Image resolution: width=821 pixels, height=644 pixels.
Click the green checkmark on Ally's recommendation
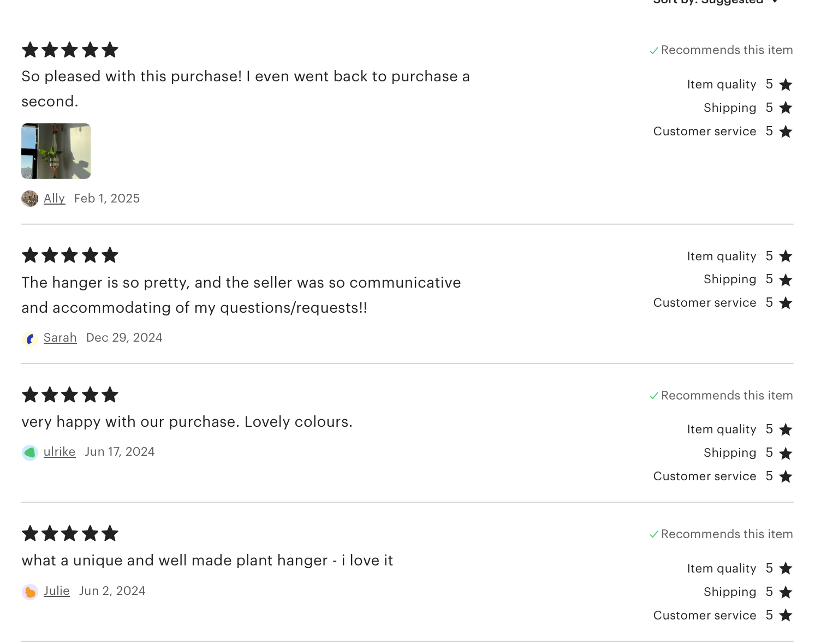pos(654,50)
